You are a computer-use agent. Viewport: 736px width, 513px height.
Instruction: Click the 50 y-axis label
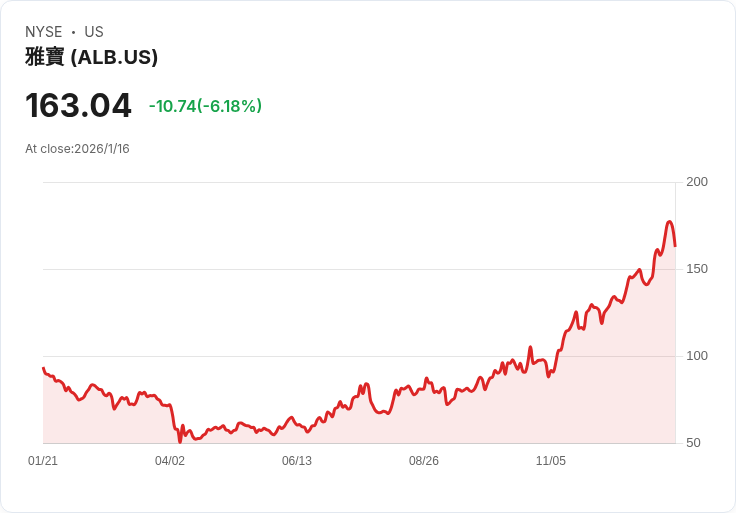coord(693,443)
